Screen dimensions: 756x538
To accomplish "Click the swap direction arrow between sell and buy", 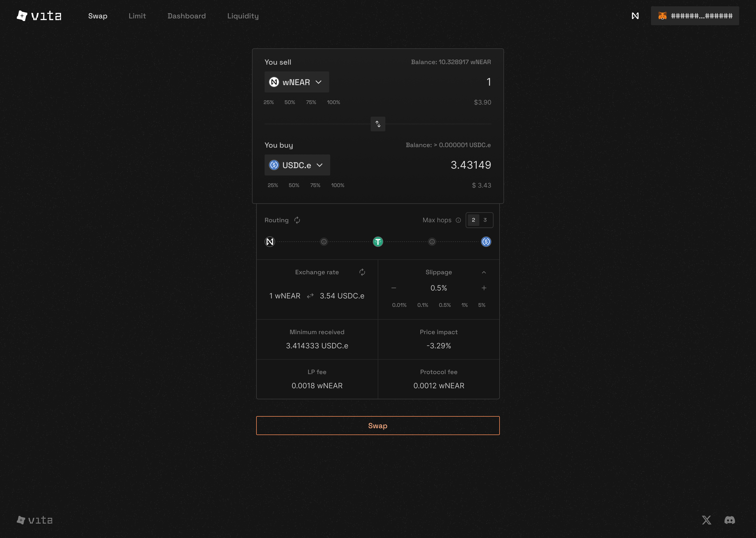I will pyautogui.click(x=378, y=124).
